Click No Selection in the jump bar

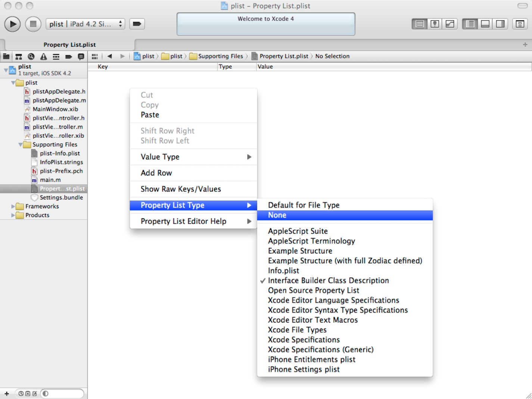332,56
